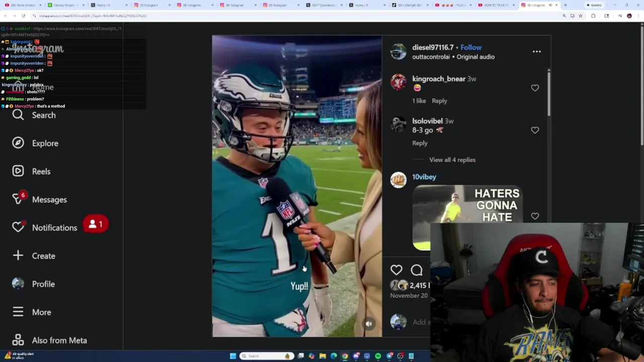Viewport: 644px width, 362px height.
Task: Open Task View from the taskbar
Action: pyautogui.click(x=300, y=356)
